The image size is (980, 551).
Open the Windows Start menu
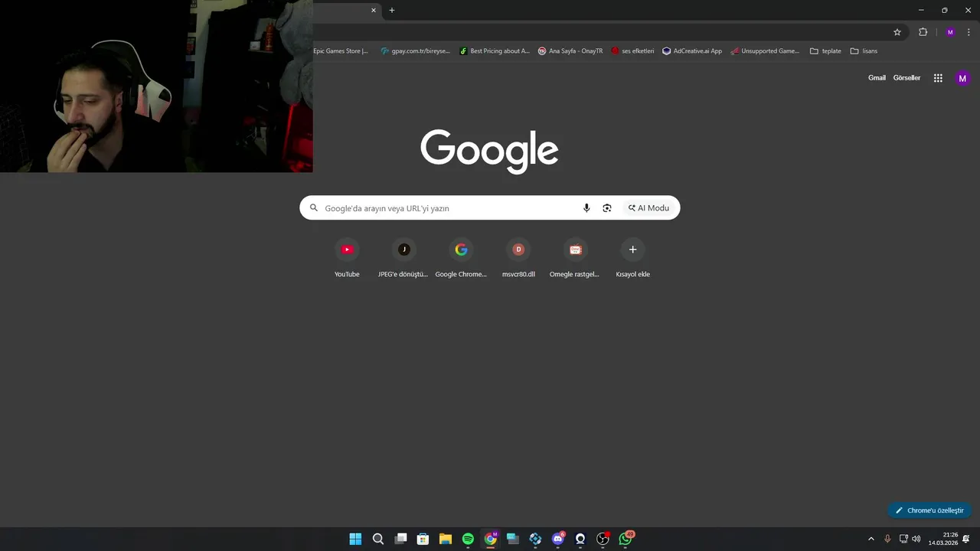coord(355,539)
